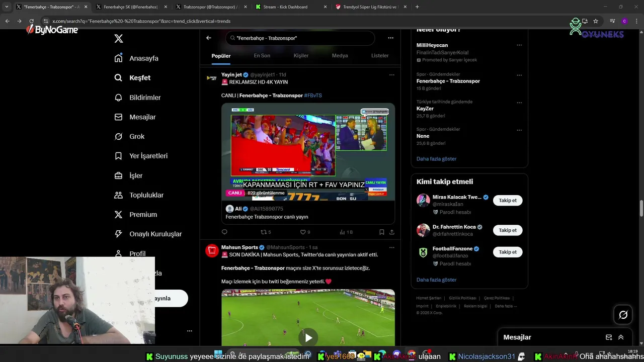View analytics of Yayin jet post
Image resolution: width=644 pixels, height=362 pixels.
[x=346, y=232]
